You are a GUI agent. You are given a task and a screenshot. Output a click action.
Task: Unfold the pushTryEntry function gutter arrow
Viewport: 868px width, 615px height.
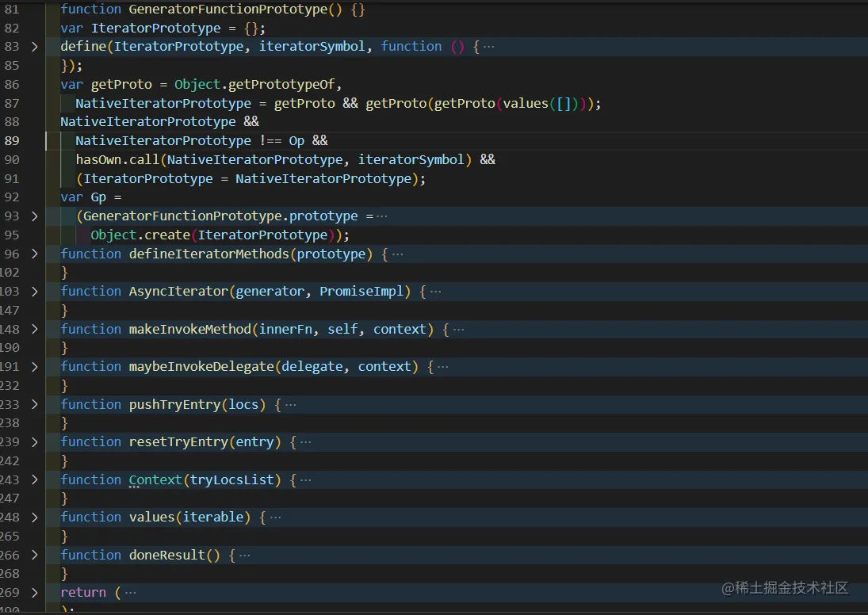coord(34,404)
